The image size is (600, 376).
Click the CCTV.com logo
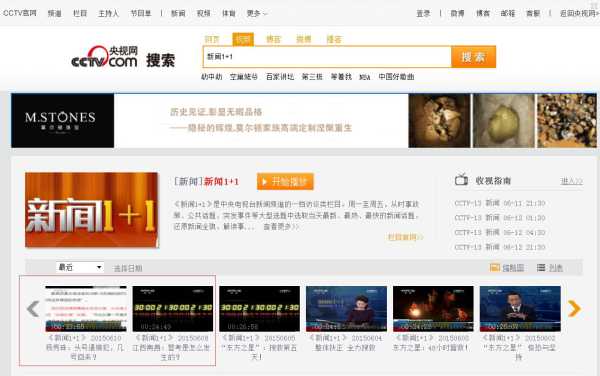point(104,57)
